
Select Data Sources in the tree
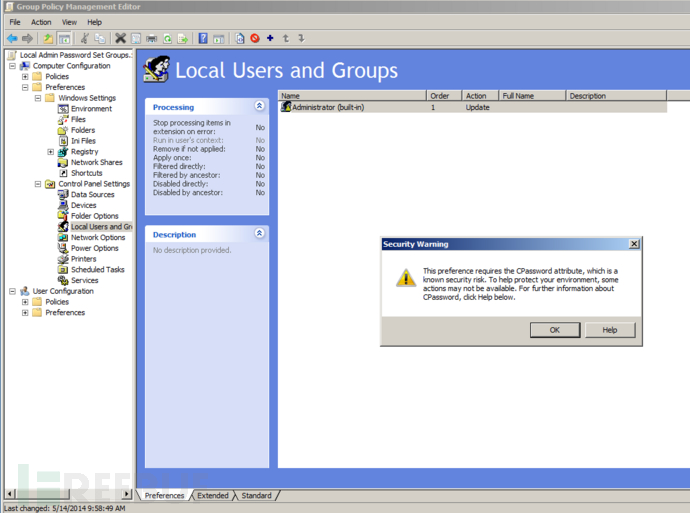coord(92,194)
